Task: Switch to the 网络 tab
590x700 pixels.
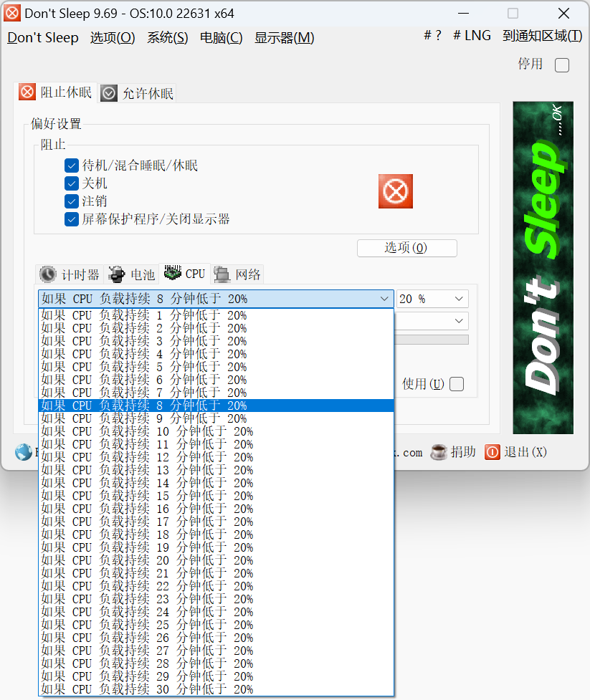Action: 237,274
